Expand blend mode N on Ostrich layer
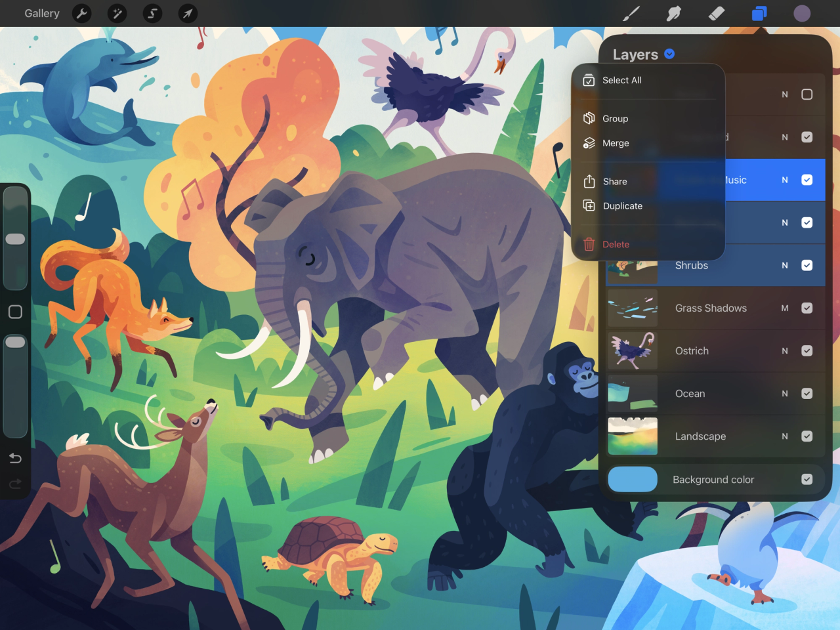Screen dimensions: 840x630 click(785, 350)
